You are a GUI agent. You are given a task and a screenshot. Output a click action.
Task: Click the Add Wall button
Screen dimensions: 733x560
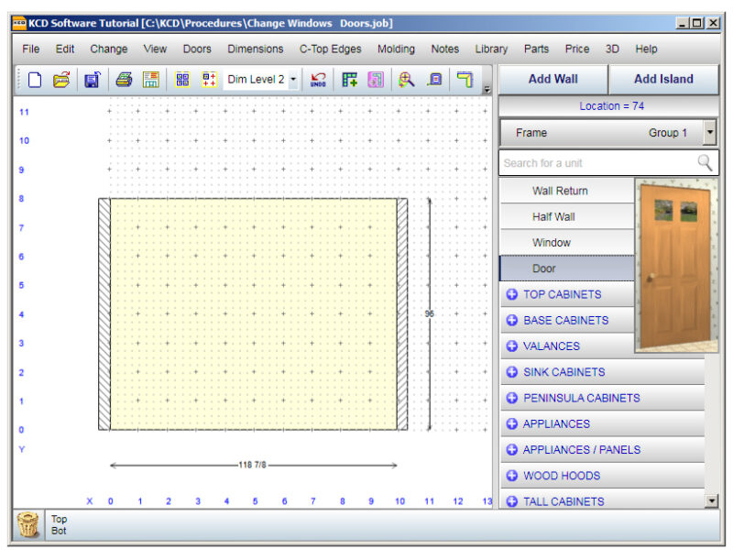[x=552, y=79]
